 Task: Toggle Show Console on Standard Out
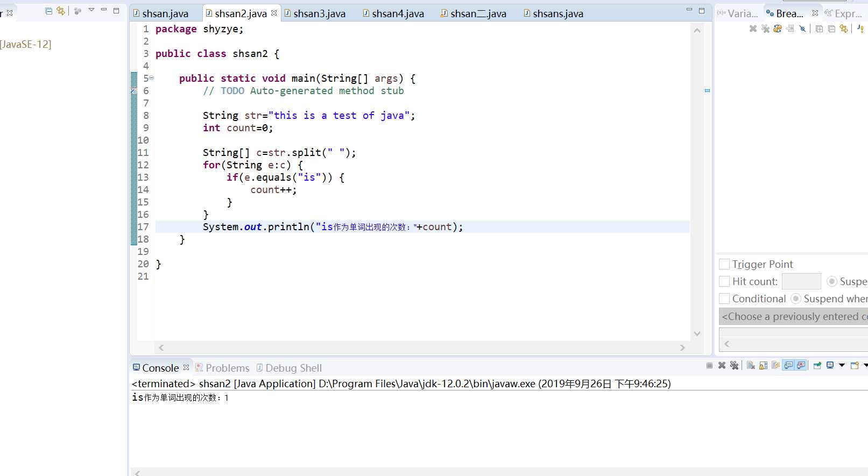click(788, 365)
